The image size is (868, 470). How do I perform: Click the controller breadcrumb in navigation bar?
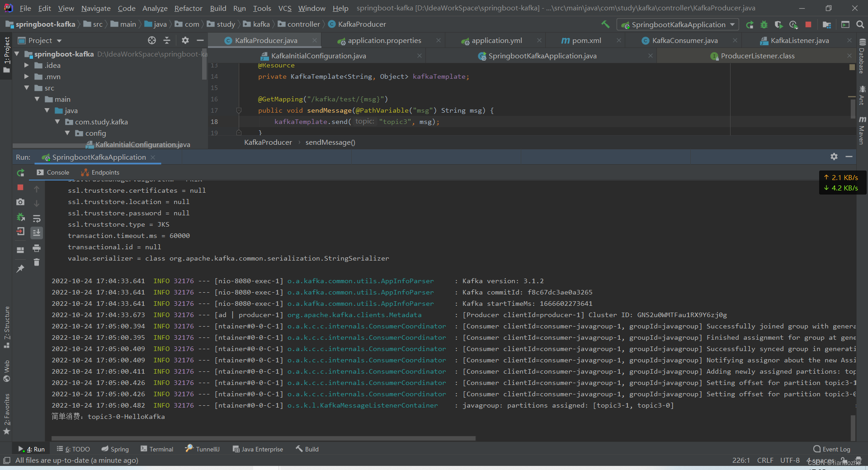click(x=299, y=24)
